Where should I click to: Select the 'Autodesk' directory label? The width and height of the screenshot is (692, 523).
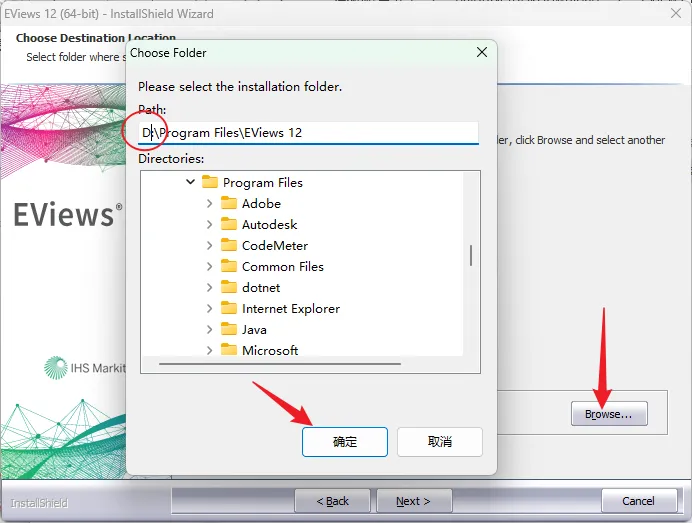[x=269, y=225]
